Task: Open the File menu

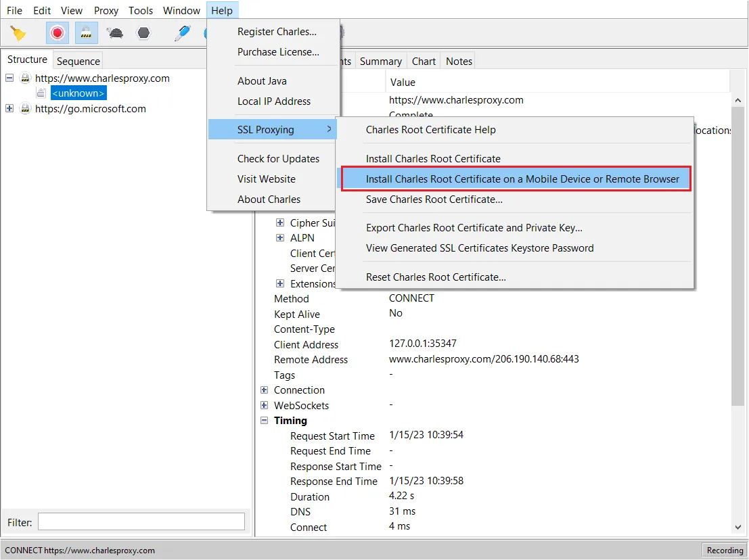Action: [x=14, y=11]
